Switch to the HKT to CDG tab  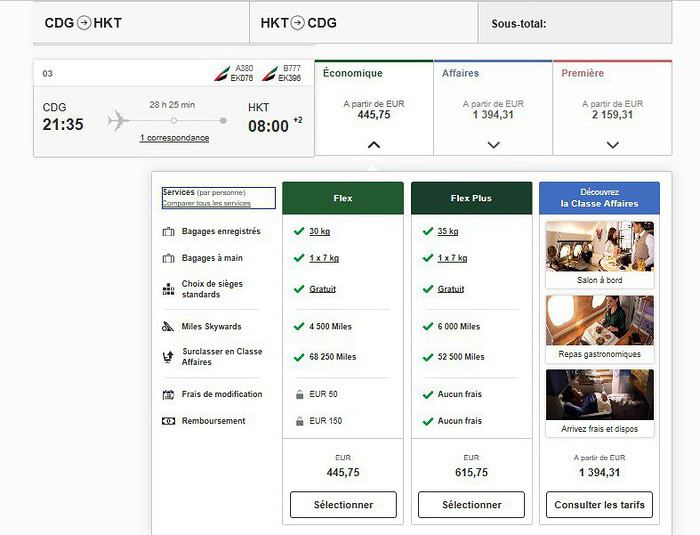(363, 23)
